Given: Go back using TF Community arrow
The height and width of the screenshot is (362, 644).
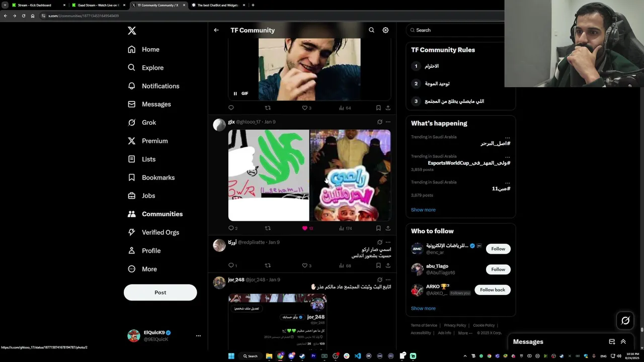Looking at the screenshot, I should point(216,30).
